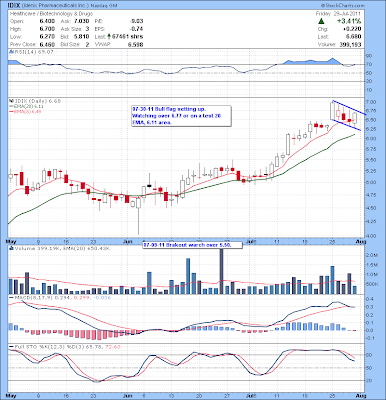Click the Aug label on the price date axis
This screenshot has width=386, height=400.
(x=362, y=241)
